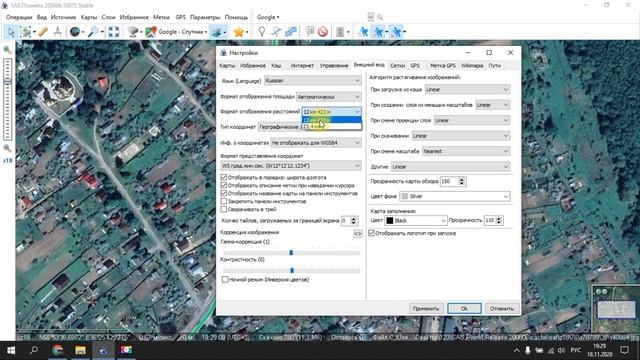The width and height of the screenshot is (640, 360).
Task: Click zoom-in magnifier on left panel
Action: click(7, 50)
